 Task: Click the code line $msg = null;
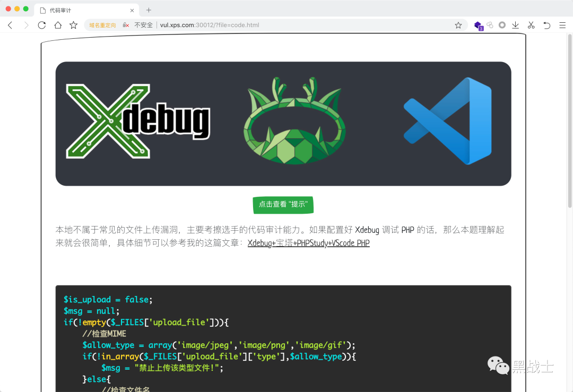click(x=91, y=311)
